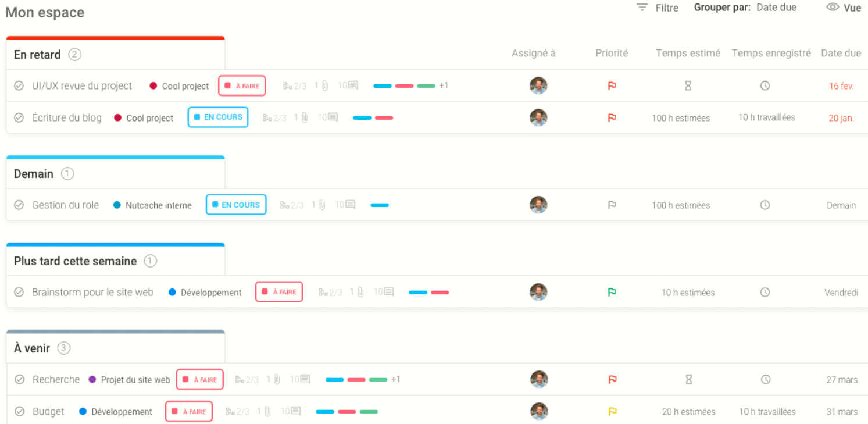Click red priority flag for UI/UX revue
The height and width of the screenshot is (424, 868).
coord(612,86)
